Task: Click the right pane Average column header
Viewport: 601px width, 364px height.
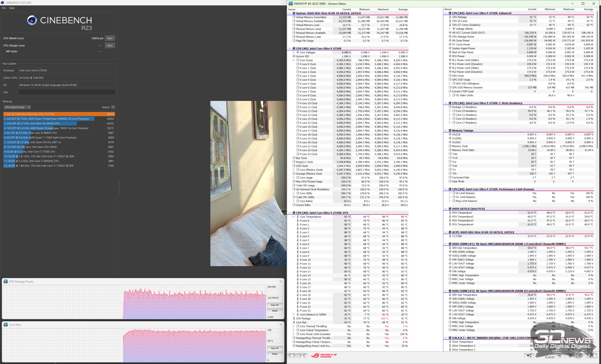Action: coord(588,9)
